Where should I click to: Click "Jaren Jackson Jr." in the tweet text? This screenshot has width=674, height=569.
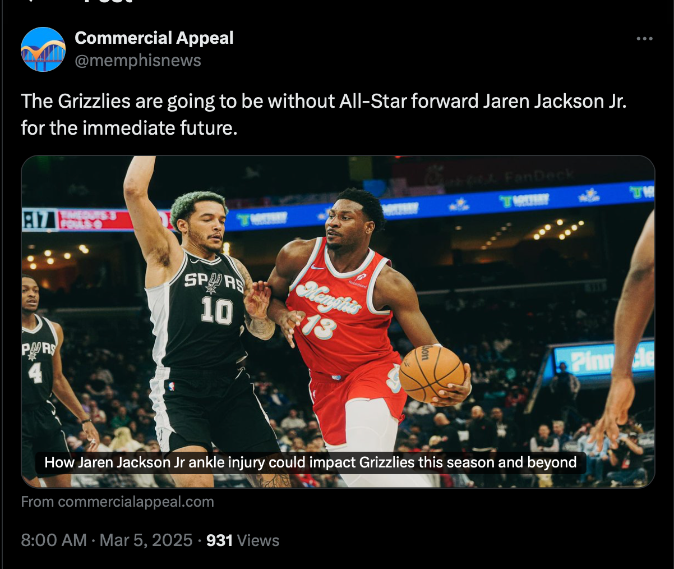[555, 101]
